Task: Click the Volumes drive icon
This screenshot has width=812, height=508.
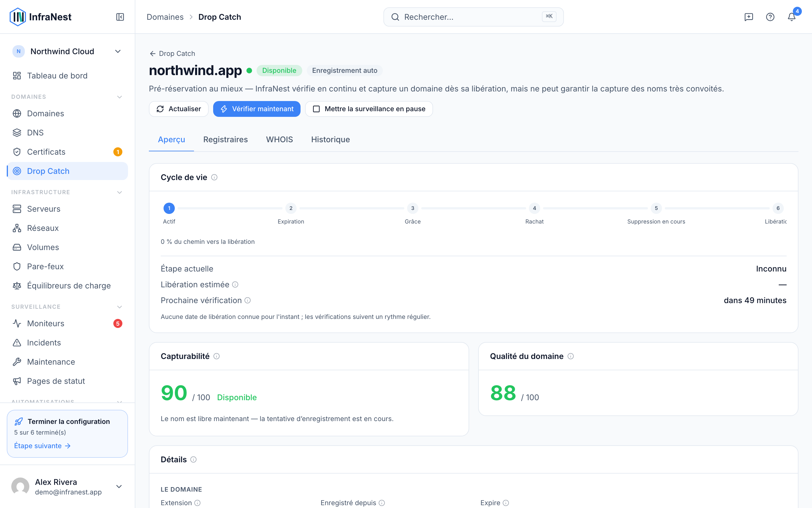Action: click(x=17, y=247)
